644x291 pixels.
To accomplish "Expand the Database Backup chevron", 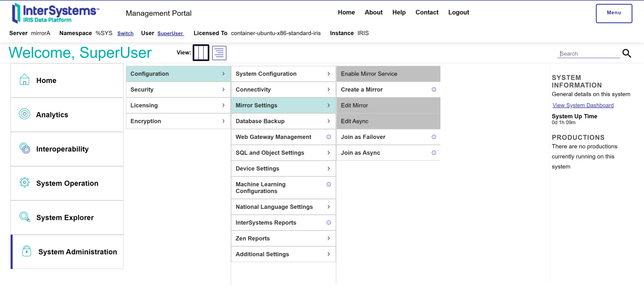I will click(x=328, y=121).
